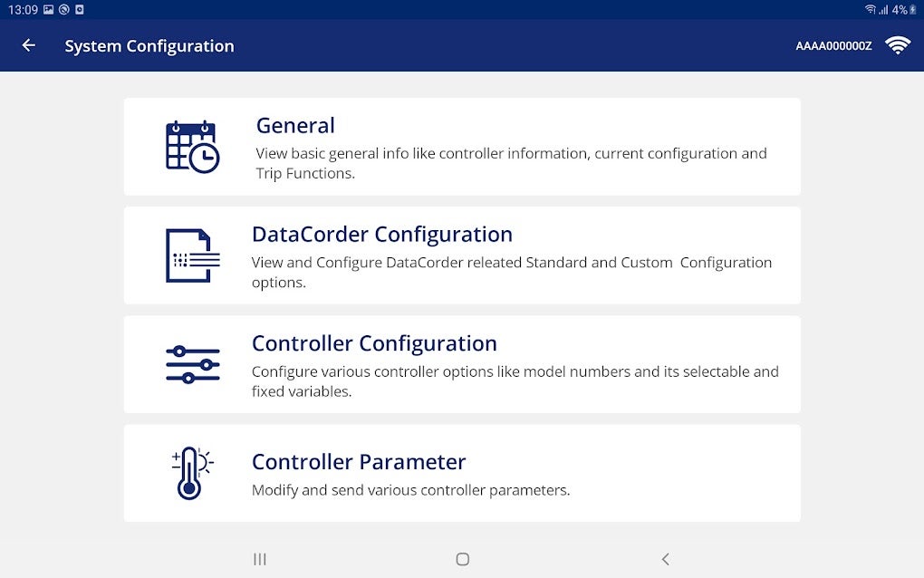Tap the Wi-Fi connection icon in header
Viewport: 924px width, 578px height.
click(x=897, y=45)
